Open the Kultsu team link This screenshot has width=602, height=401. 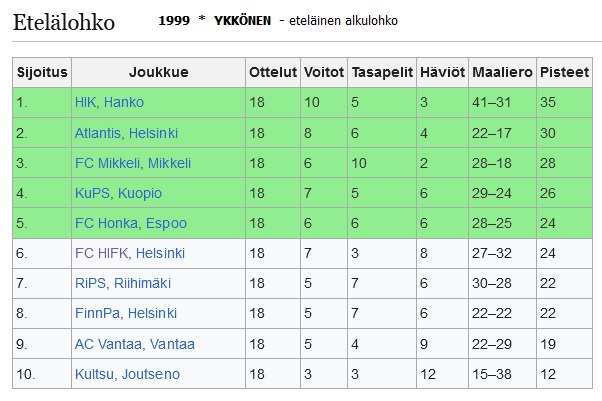[x=94, y=374]
